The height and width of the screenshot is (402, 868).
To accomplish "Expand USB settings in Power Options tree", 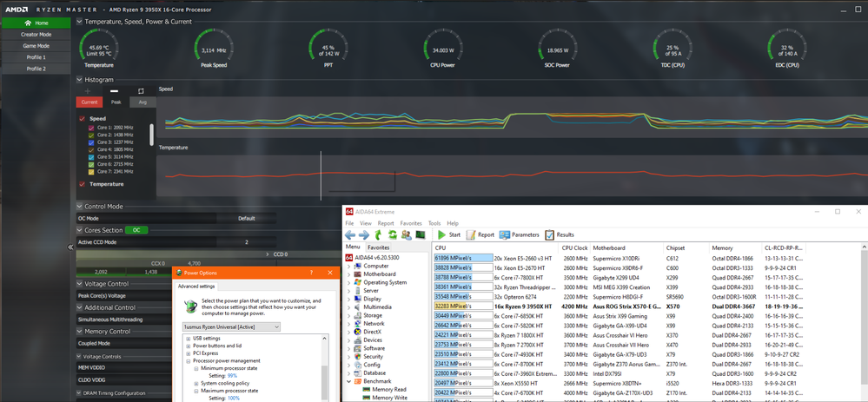I will (189, 339).
